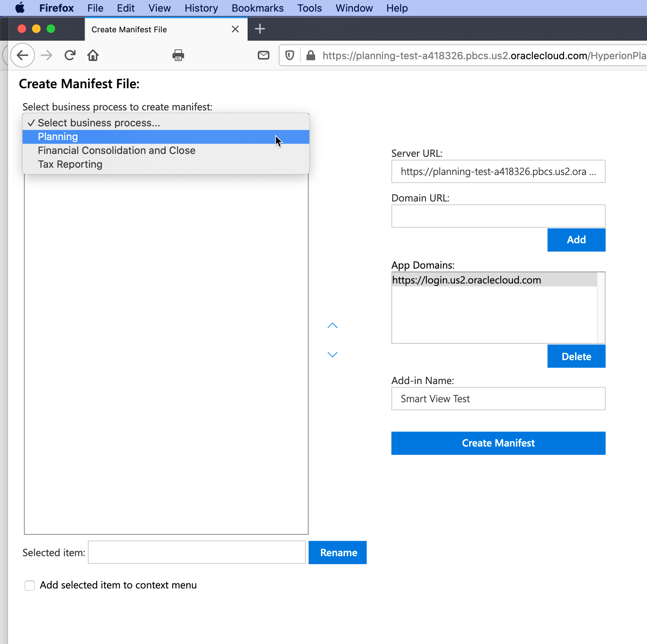Go to the home page icon
Image resolution: width=647 pixels, height=644 pixels.
pos(93,55)
